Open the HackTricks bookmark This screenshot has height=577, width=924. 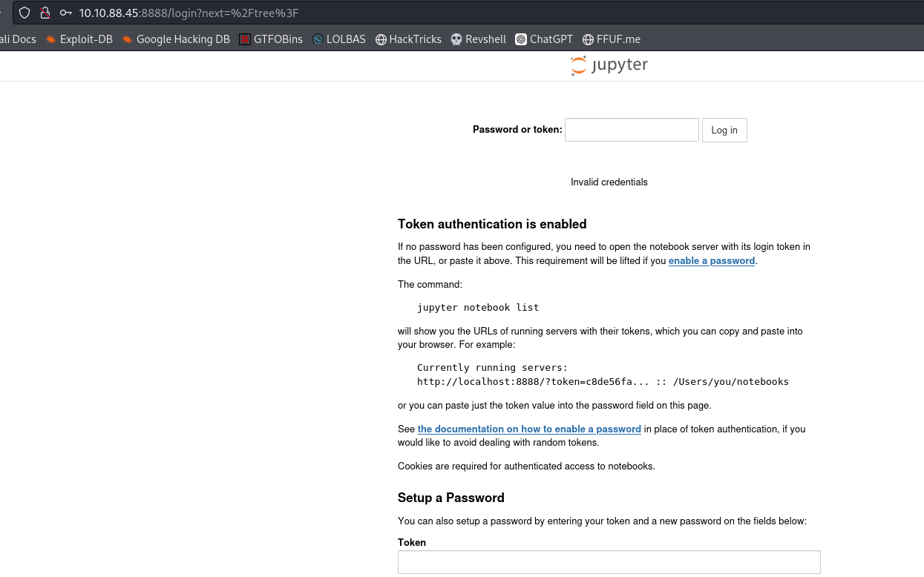[x=408, y=39]
